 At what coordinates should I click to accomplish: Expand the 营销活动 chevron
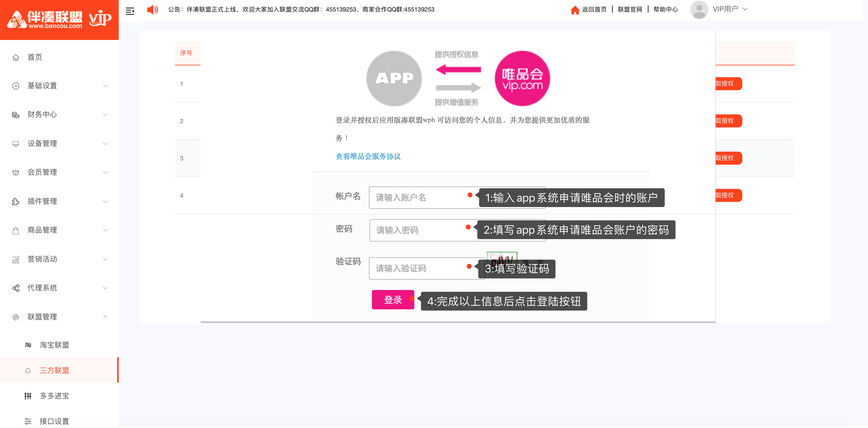click(105, 259)
